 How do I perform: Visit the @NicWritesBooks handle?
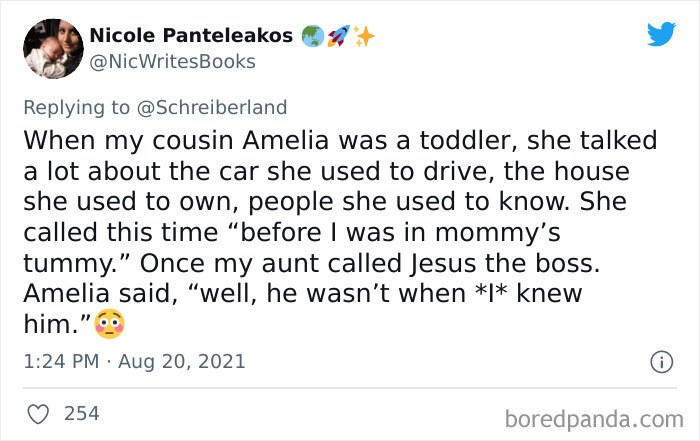173,62
